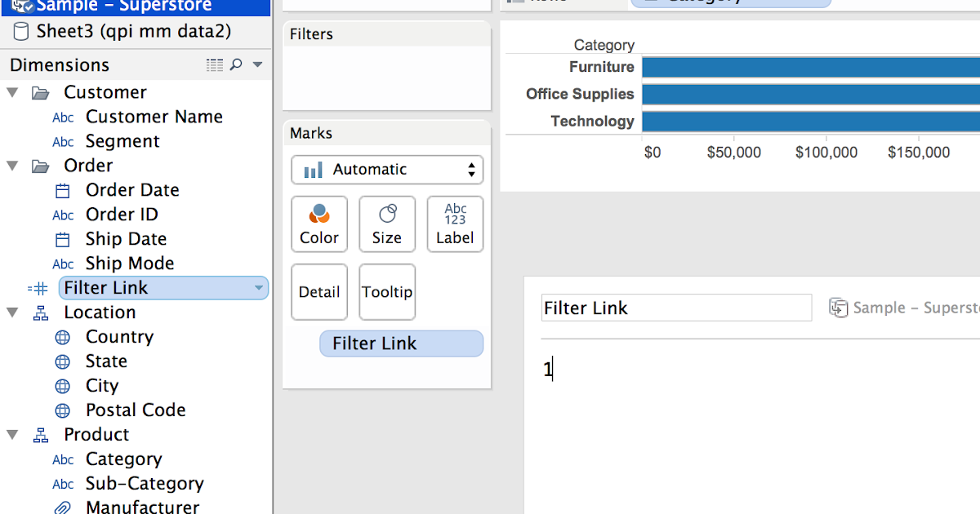The width and height of the screenshot is (980, 514).
Task: Click the globe icon next to State
Action: pyautogui.click(x=64, y=361)
